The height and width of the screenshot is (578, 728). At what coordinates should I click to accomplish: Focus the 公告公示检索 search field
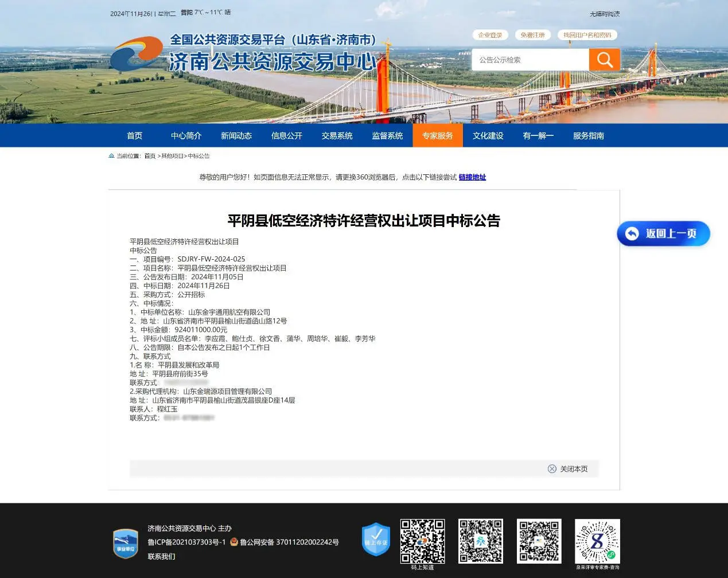[530, 60]
